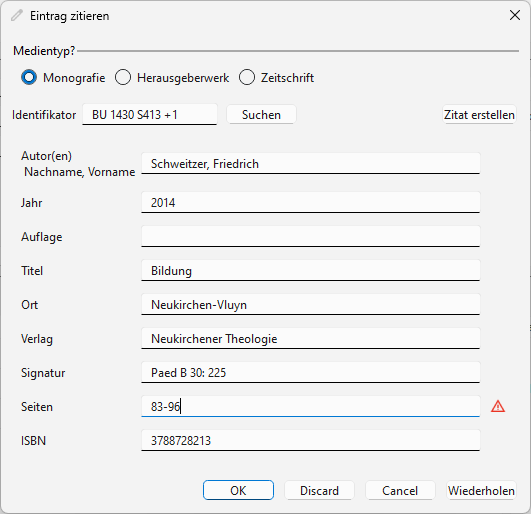
Task: Click the Signatur label
Action: pyautogui.click(x=43, y=373)
